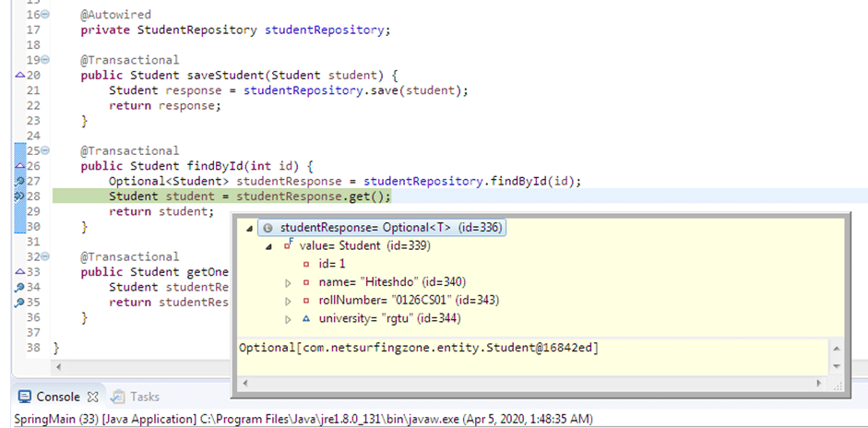Image resolution: width=868 pixels, height=428 pixels.
Task: Collapse the studentResponse tree node
Action: pyautogui.click(x=249, y=228)
